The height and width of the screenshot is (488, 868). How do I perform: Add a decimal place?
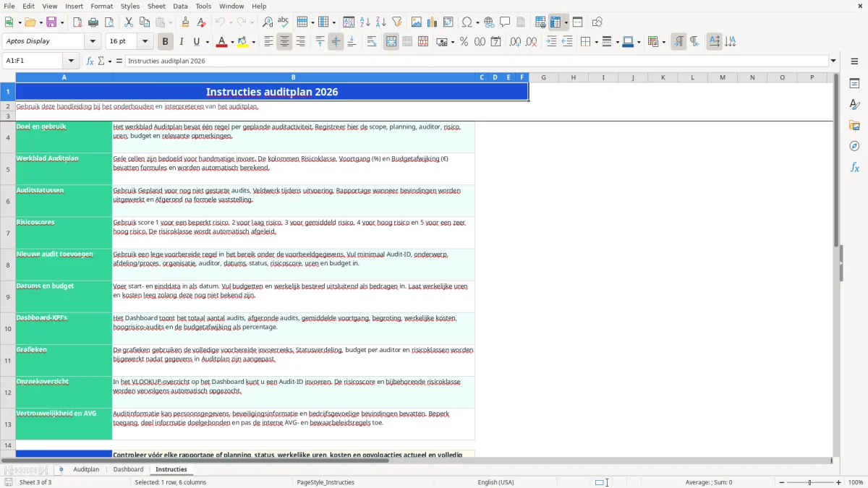point(516,42)
